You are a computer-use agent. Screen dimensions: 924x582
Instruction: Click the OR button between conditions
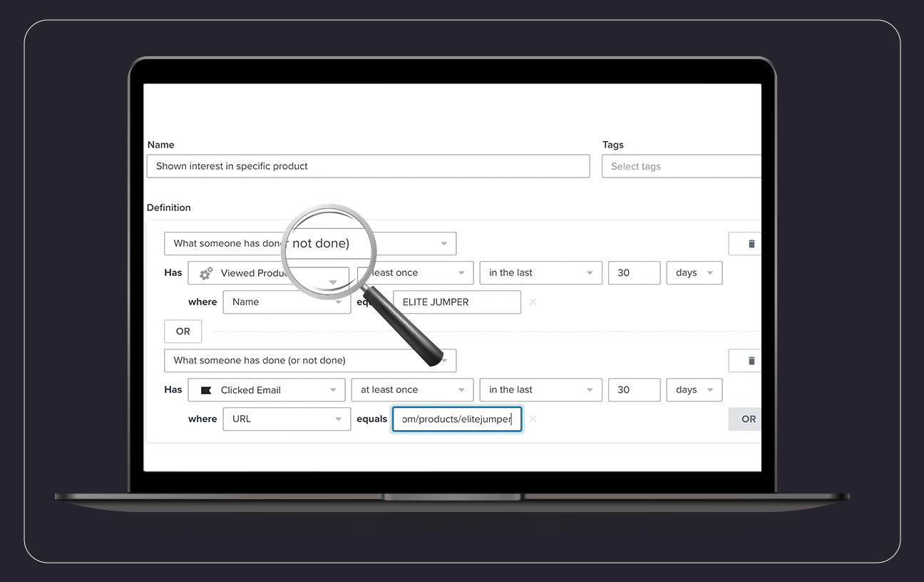click(183, 332)
